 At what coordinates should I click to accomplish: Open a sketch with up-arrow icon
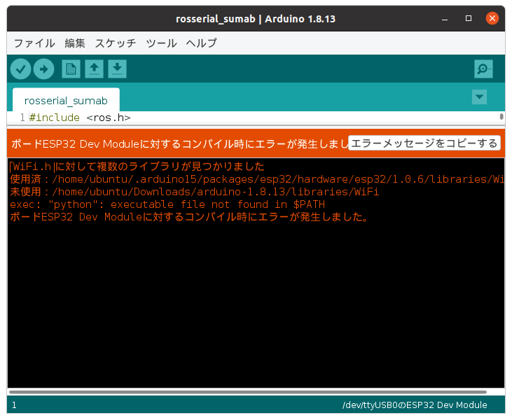click(94, 69)
